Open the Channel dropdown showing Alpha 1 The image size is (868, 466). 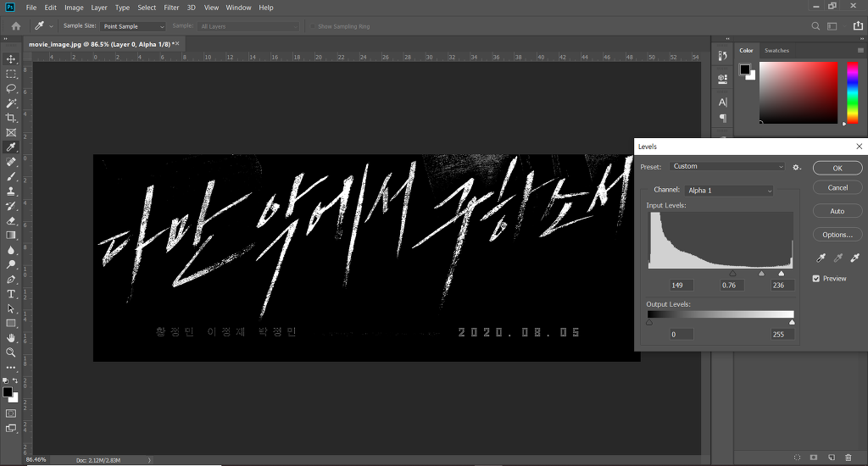[729, 191]
